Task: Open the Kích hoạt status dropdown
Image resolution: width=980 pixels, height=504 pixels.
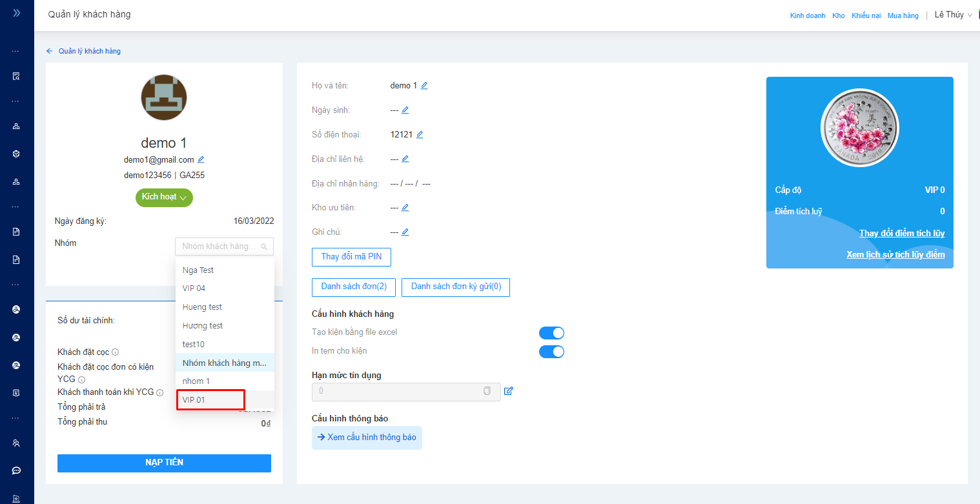Action: [164, 197]
